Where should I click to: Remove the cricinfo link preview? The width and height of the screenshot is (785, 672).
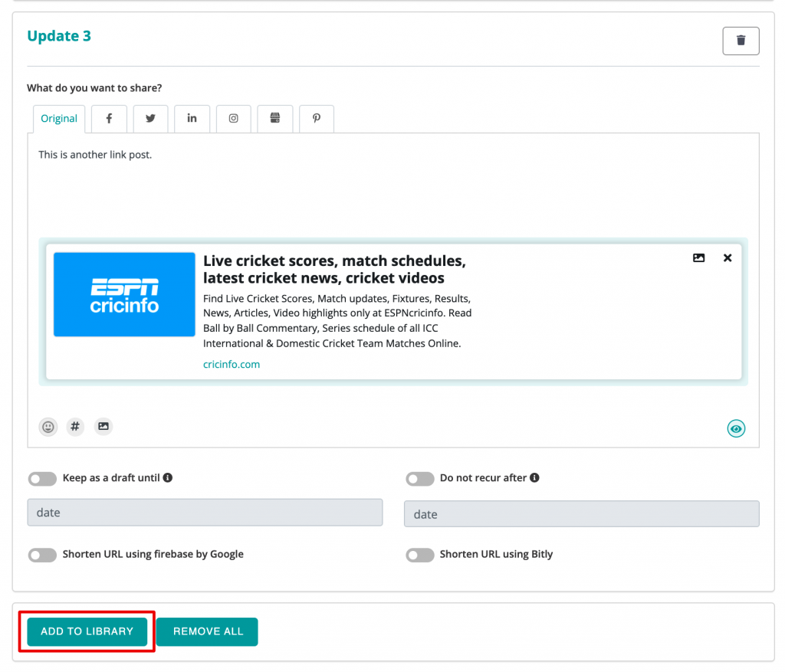point(728,258)
